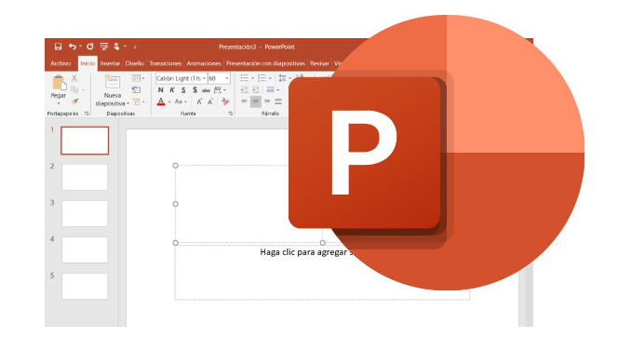
Task: Switch to the Insertar tab
Action: point(110,63)
